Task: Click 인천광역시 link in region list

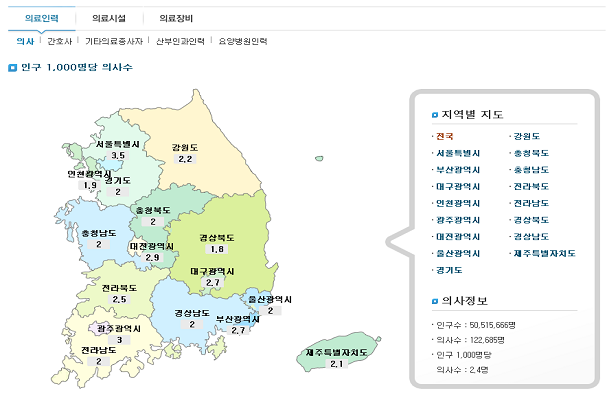Action: coord(458,203)
